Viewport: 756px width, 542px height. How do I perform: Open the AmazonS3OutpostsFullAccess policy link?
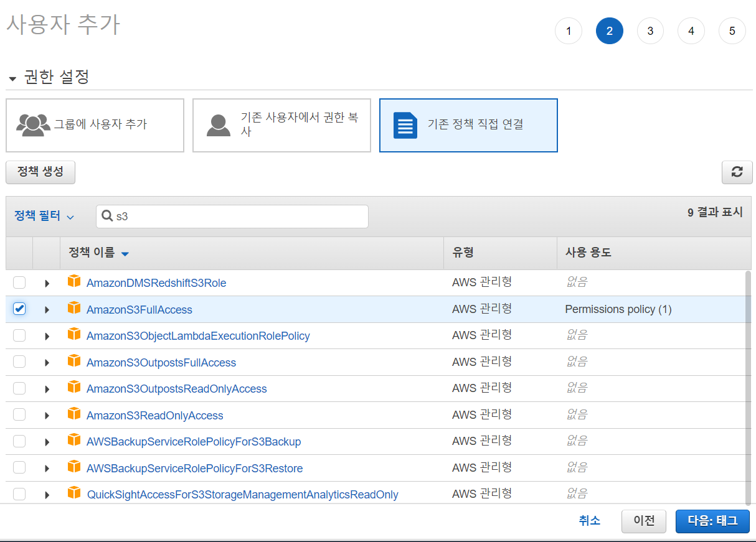pyautogui.click(x=161, y=363)
